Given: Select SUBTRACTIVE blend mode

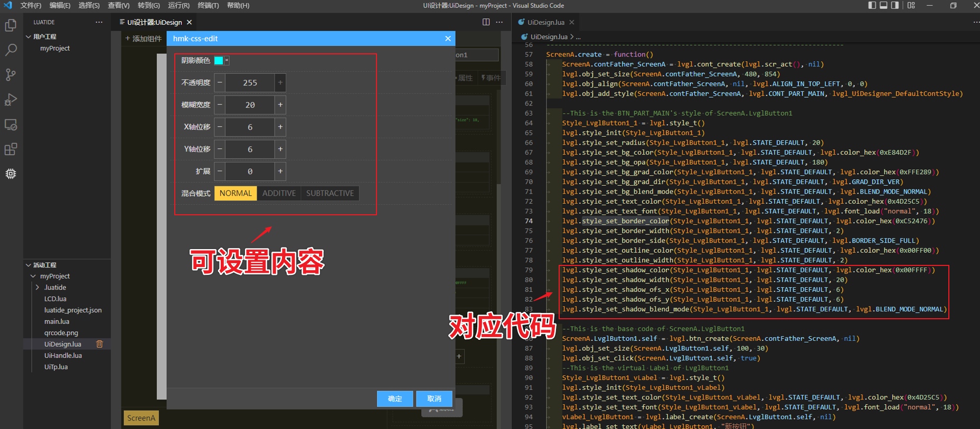Looking at the screenshot, I should pos(330,193).
